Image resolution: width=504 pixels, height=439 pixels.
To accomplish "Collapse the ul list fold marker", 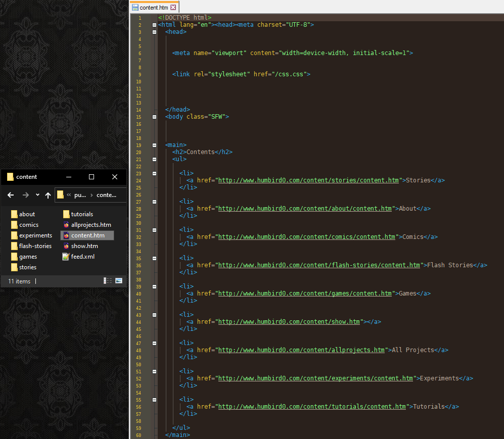I will [x=154, y=159].
